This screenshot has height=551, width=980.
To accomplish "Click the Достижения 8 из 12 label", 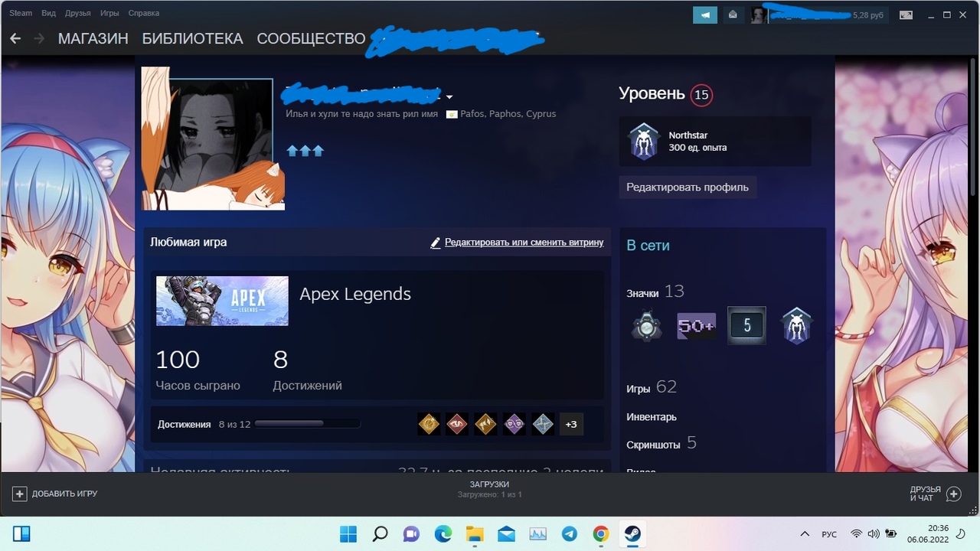I will [204, 424].
